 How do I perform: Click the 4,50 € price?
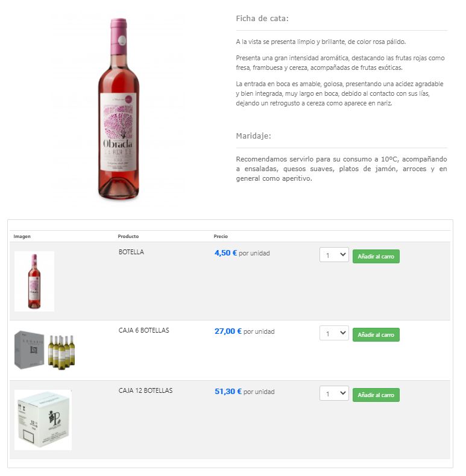(x=225, y=253)
